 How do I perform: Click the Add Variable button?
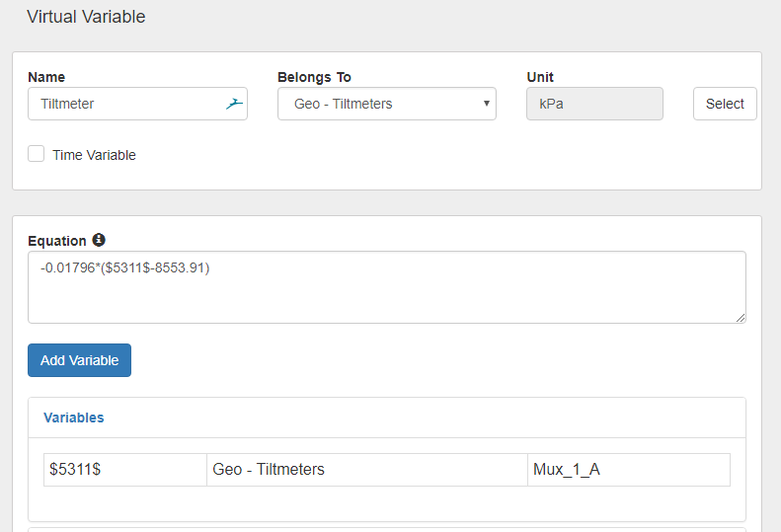tap(79, 360)
